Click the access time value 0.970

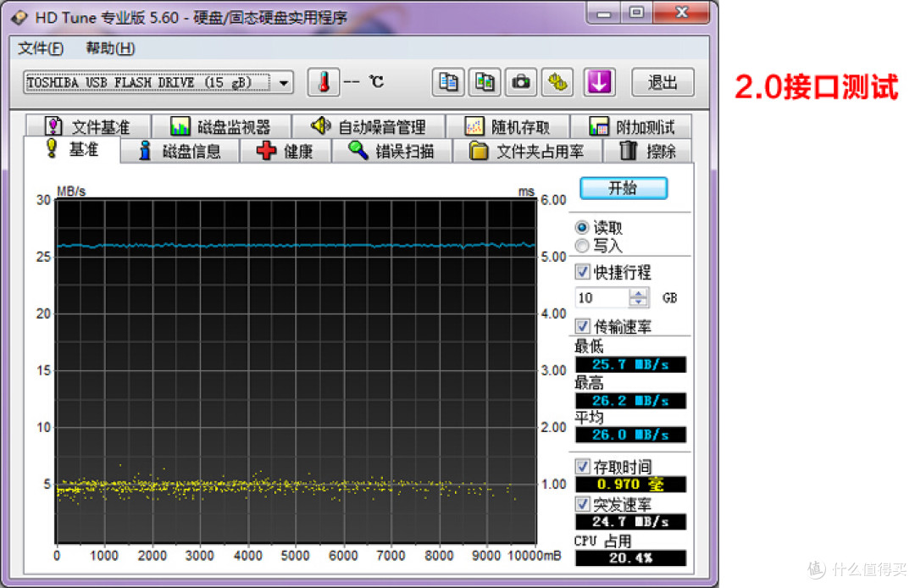click(x=630, y=484)
